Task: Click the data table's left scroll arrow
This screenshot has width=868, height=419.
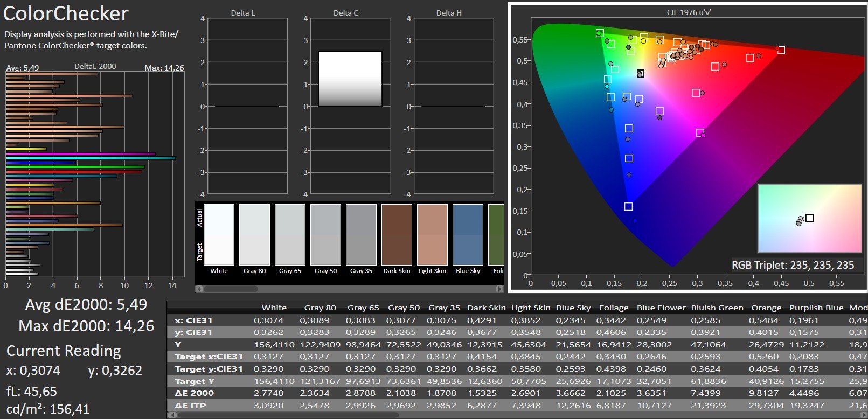Action: click(171, 415)
